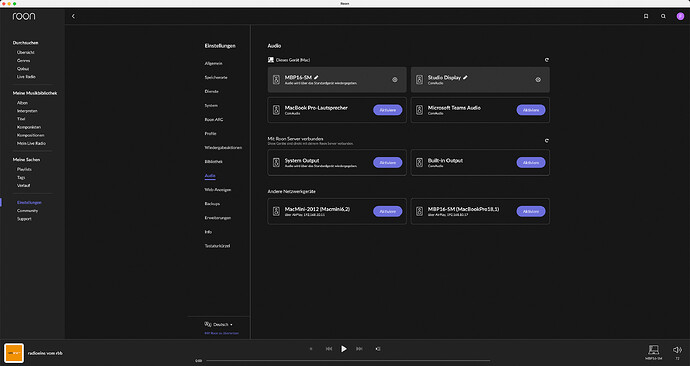Open Alben in the music library sidebar

(x=22, y=102)
